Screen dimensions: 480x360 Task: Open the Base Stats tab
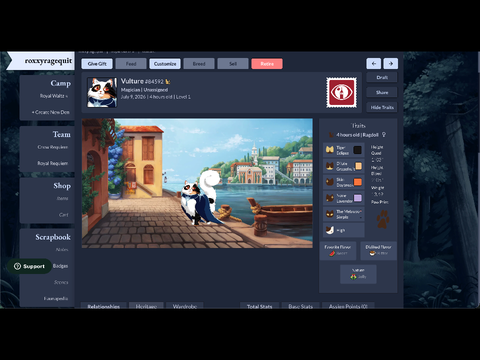(300, 306)
